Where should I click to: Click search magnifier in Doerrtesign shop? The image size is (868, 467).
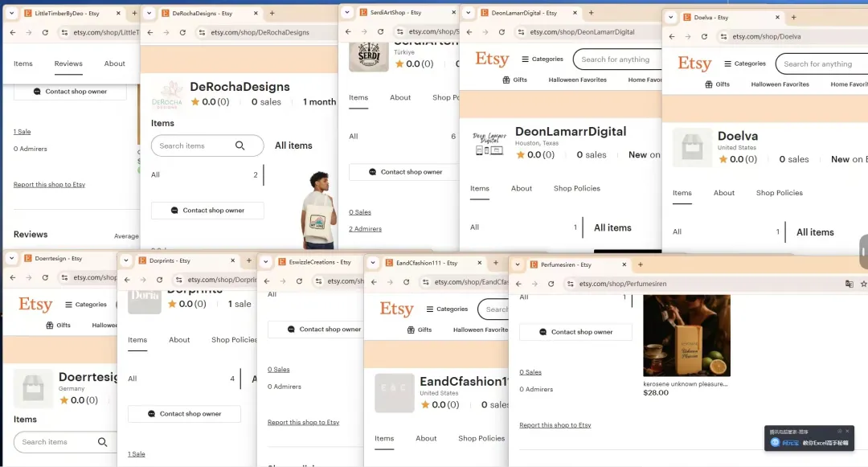[102, 442]
